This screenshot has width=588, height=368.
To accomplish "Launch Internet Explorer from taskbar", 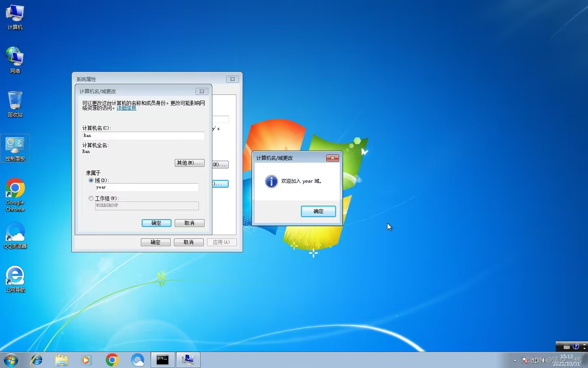I will pyautogui.click(x=36, y=360).
